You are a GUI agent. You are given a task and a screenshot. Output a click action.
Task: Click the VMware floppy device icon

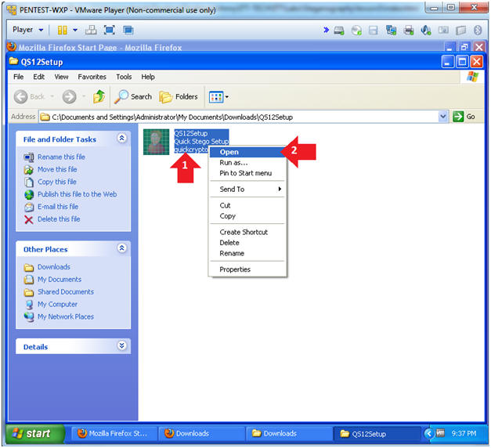(x=374, y=31)
